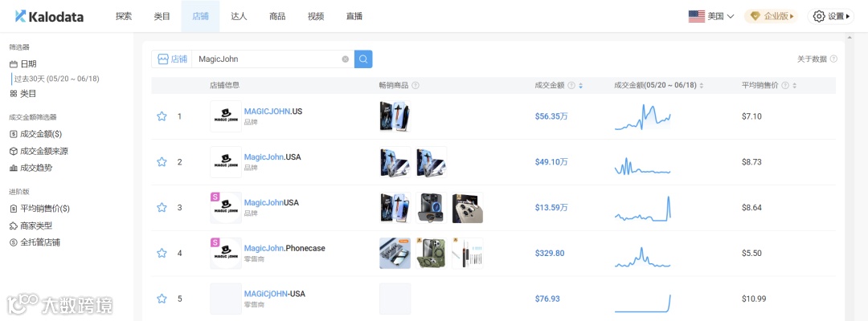Open the 类目 tab
Screen dimensions: 868x321
162,16
